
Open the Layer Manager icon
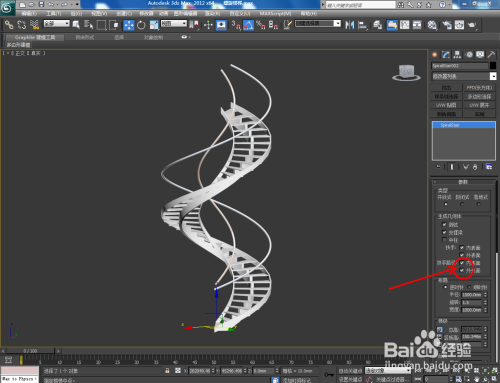(x=377, y=25)
